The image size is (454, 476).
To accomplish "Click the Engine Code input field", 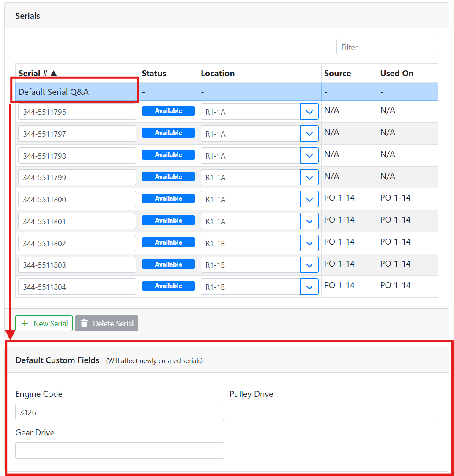I will coord(119,412).
